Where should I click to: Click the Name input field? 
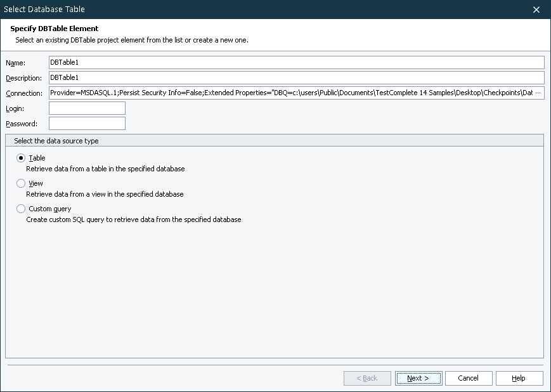click(x=296, y=62)
